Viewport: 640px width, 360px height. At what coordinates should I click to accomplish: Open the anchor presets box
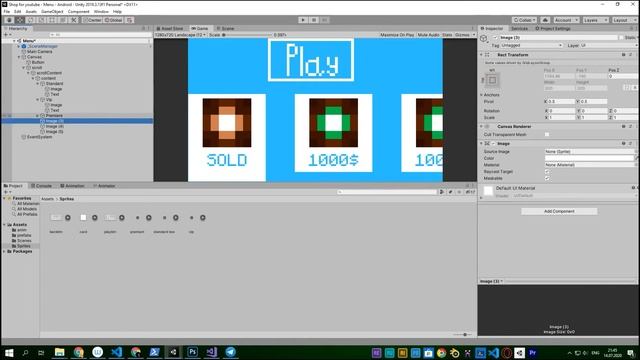(492, 80)
